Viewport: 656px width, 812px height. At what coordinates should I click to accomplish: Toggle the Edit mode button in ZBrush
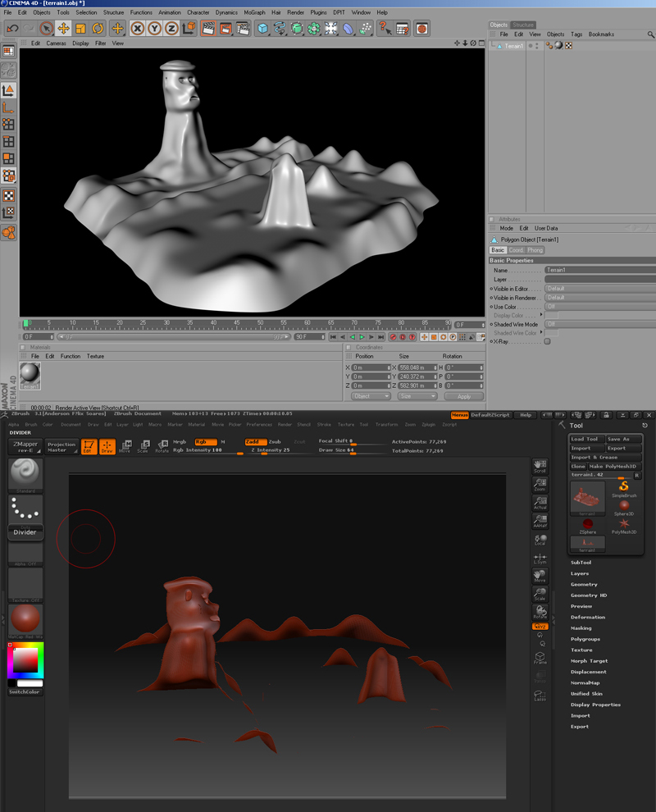[89, 447]
